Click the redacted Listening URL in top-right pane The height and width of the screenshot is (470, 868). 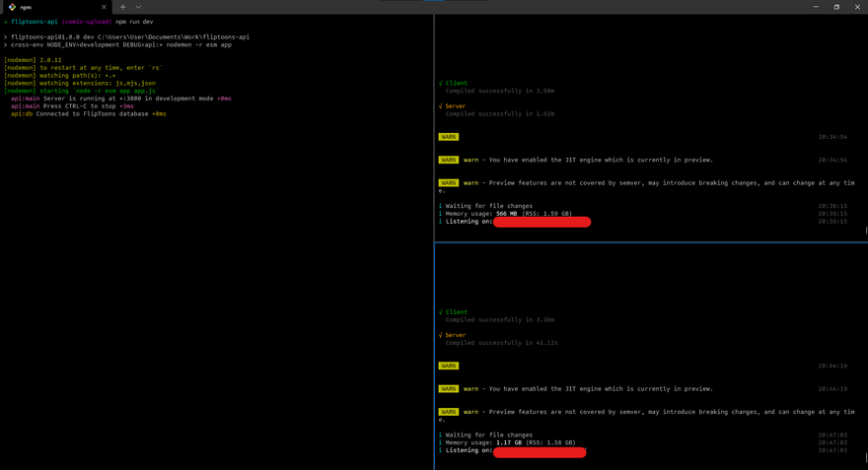click(542, 222)
